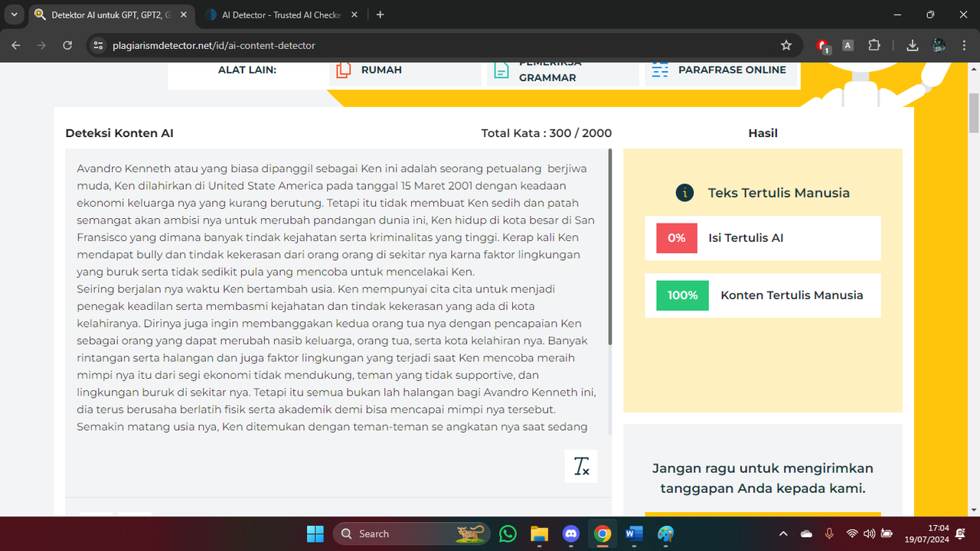The height and width of the screenshot is (551, 980).
Task: Click the microphone tray icon
Action: click(x=829, y=533)
